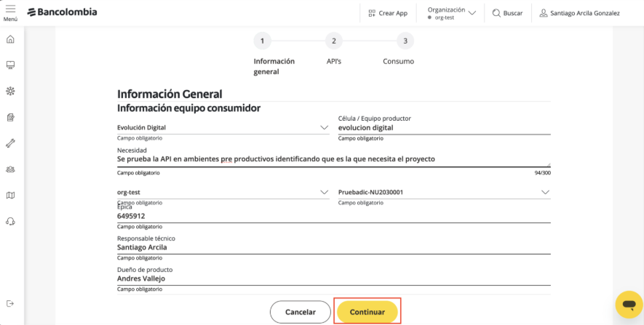Open the hamburger Menu icon
This screenshot has height=325, width=644.
10,12
